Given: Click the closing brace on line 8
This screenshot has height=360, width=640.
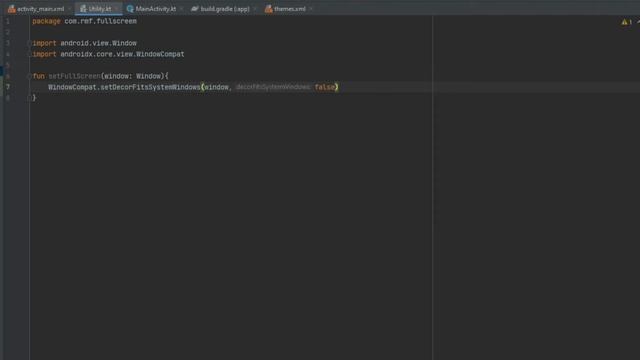Looking at the screenshot, I should click(x=34, y=98).
